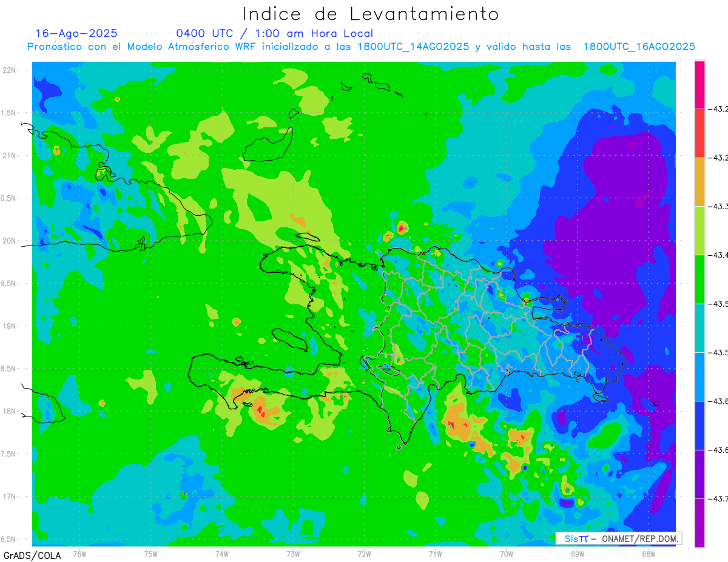Click the "20N" latitude label
The width and height of the screenshot is (728, 562).
(x=9, y=241)
